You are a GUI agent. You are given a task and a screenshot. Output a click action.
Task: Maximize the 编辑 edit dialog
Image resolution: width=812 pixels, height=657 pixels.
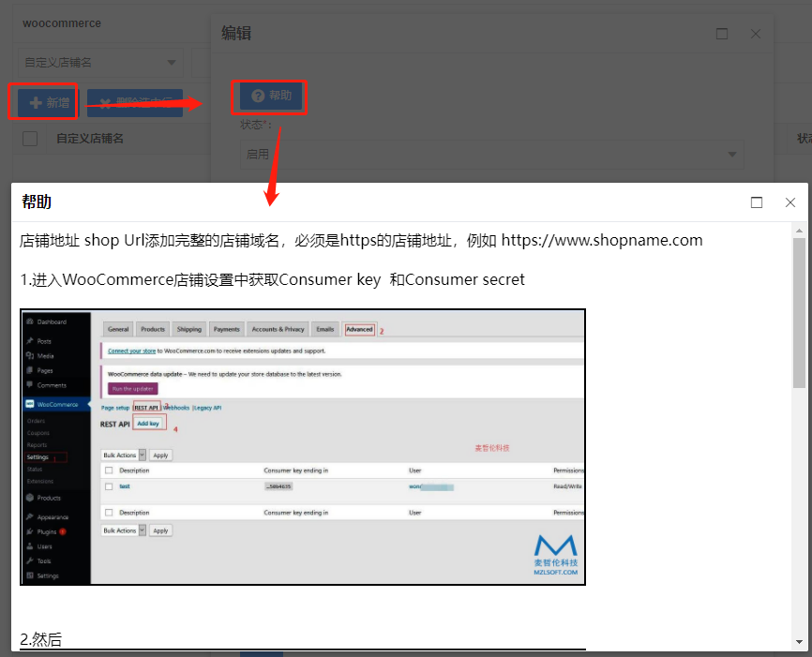point(721,34)
